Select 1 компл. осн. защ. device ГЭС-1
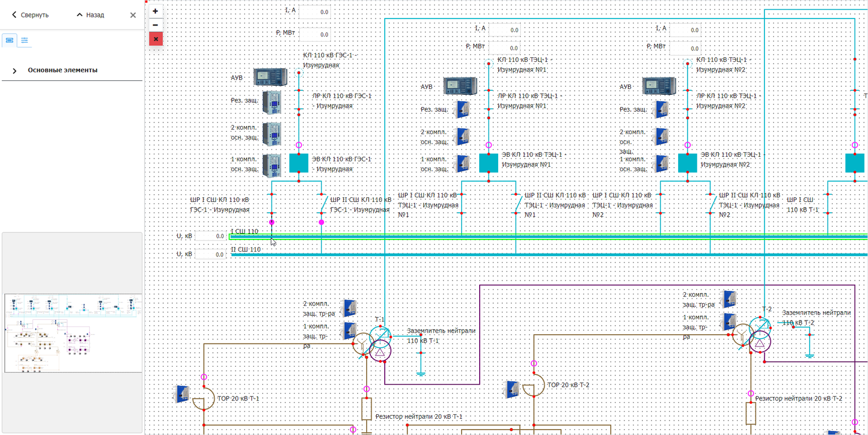The image size is (868, 435). coord(272,165)
